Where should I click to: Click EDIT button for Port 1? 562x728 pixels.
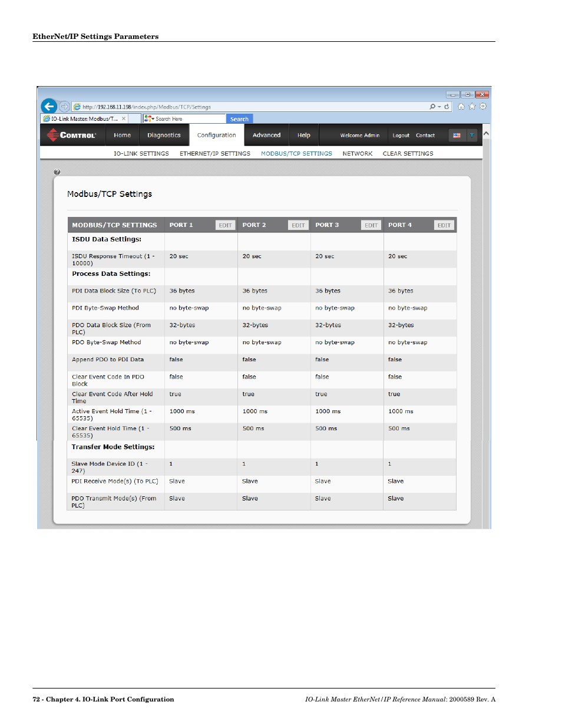coord(225,225)
